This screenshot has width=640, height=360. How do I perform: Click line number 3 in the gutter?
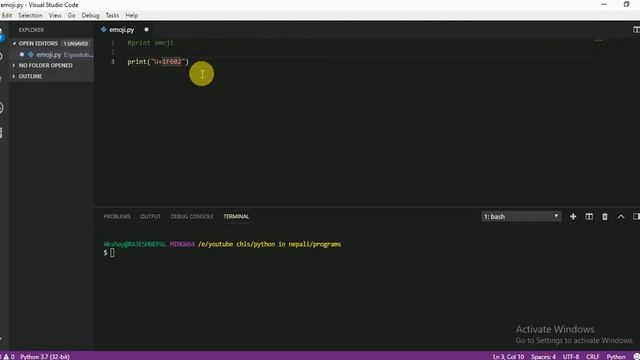tap(113, 62)
